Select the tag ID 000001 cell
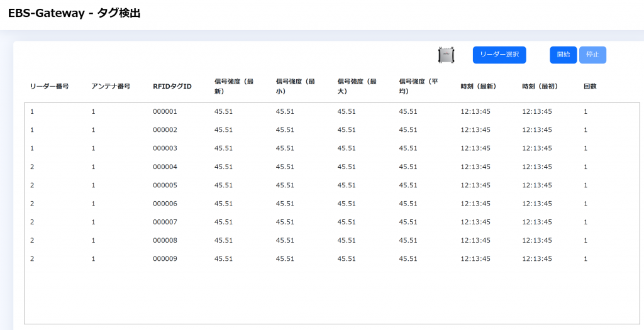Image resolution: width=644 pixels, height=330 pixels. (x=165, y=112)
